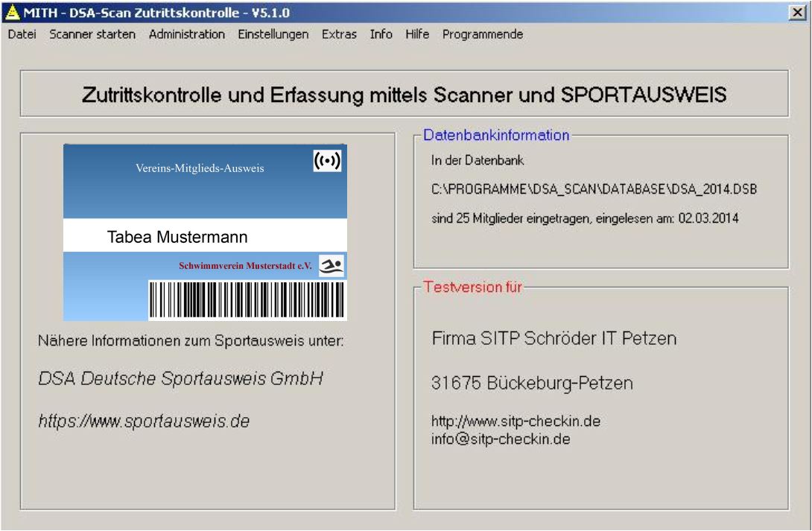812x531 pixels.
Task: Close the DSA-Scan window
Action: pos(796,13)
